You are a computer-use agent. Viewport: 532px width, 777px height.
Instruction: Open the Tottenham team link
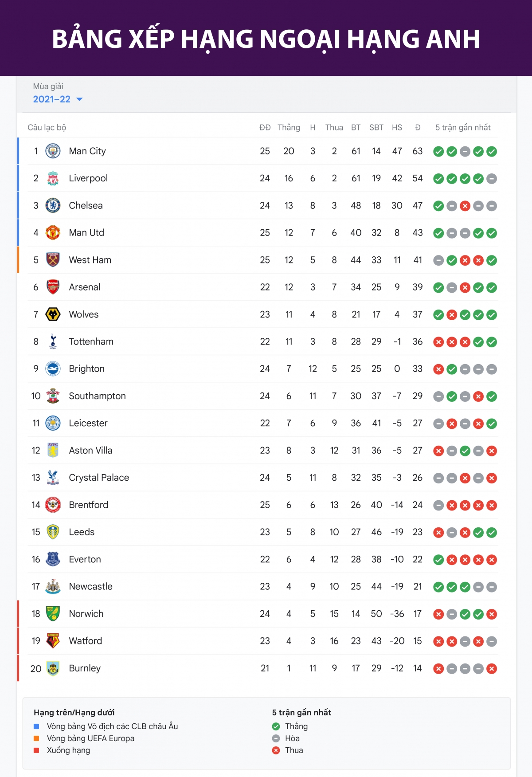pos(91,341)
